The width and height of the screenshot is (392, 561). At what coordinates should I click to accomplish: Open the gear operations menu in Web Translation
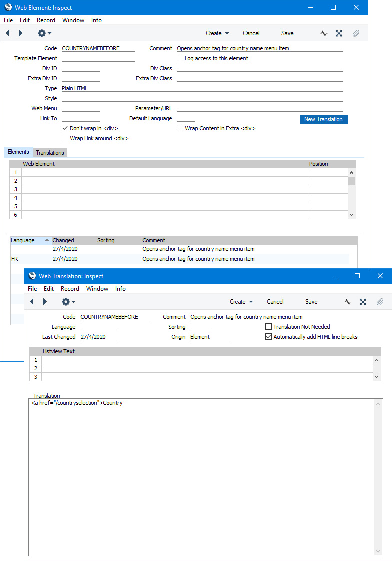click(68, 302)
